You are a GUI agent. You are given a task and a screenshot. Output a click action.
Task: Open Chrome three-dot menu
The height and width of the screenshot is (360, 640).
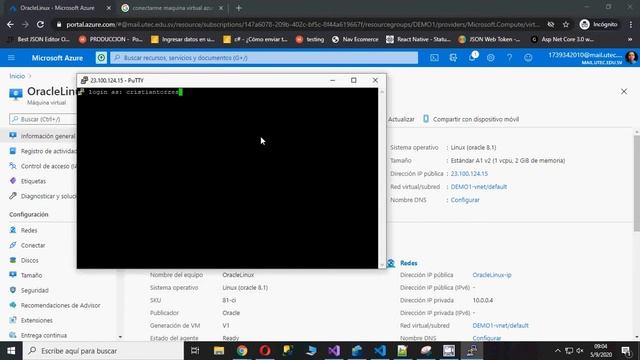(x=631, y=24)
